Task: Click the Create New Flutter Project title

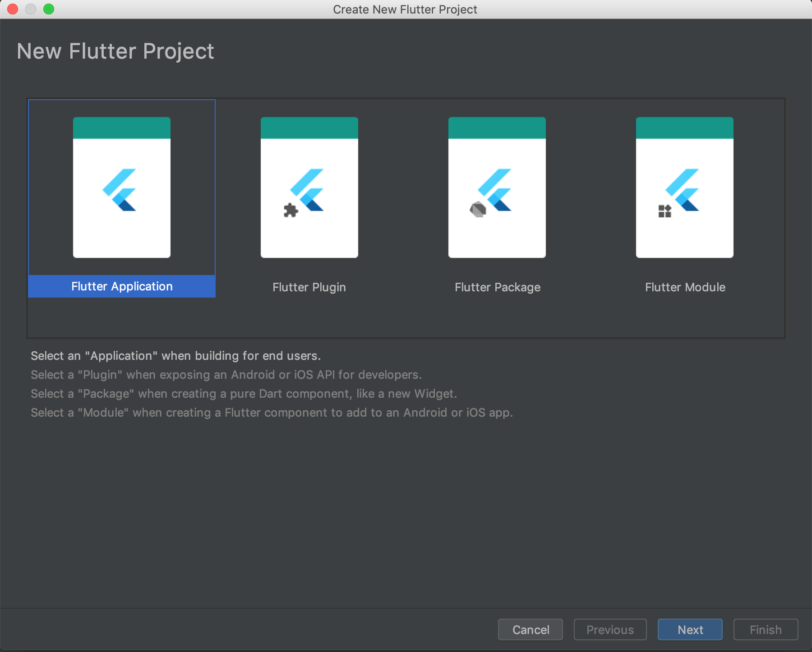Action: pos(405,9)
